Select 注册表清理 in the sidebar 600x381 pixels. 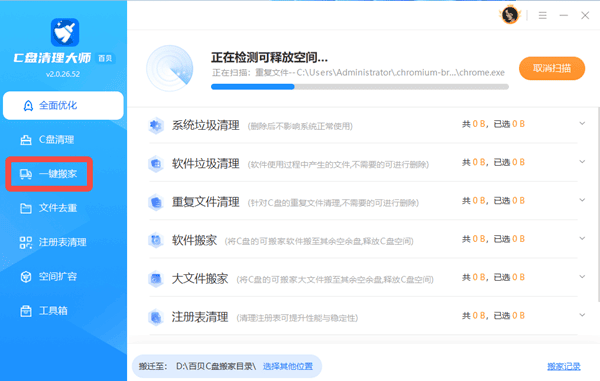coord(63,242)
